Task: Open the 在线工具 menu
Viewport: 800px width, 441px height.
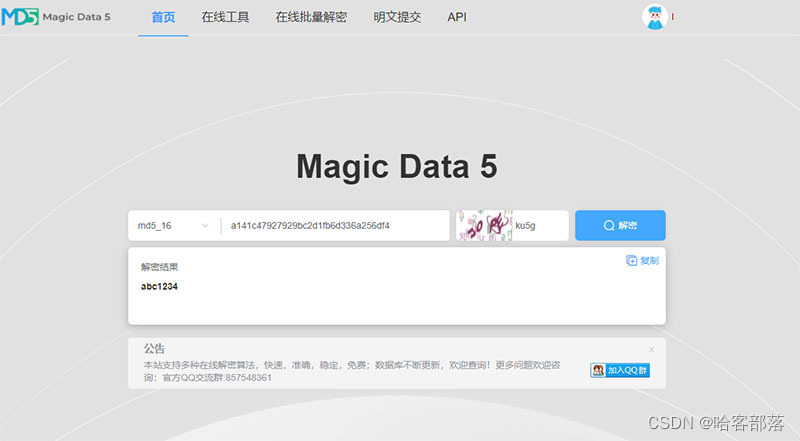Action: 225,17
